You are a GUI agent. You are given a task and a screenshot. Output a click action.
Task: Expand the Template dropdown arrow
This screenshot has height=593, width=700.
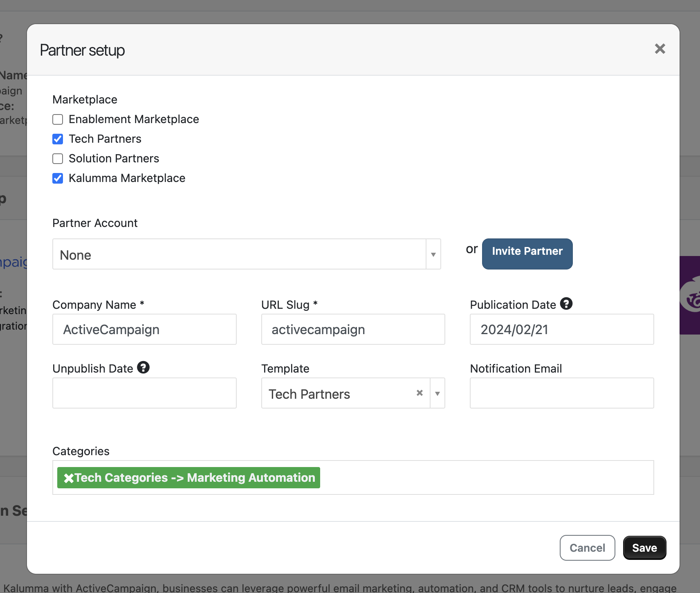437,393
